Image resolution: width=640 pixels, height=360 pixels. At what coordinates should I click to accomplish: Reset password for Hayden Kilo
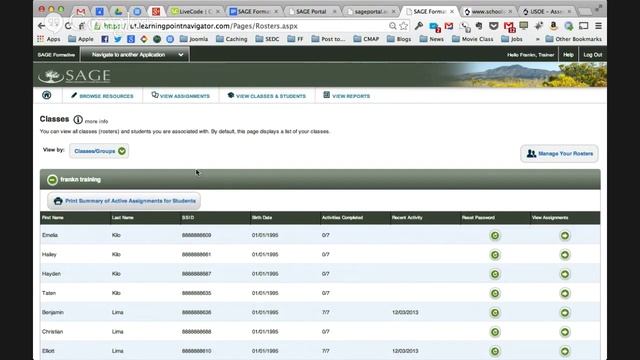tap(495, 274)
